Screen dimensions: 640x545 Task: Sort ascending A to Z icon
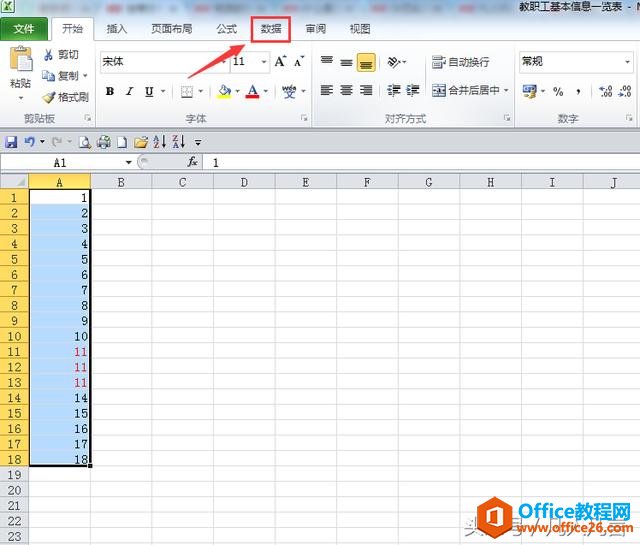160,142
